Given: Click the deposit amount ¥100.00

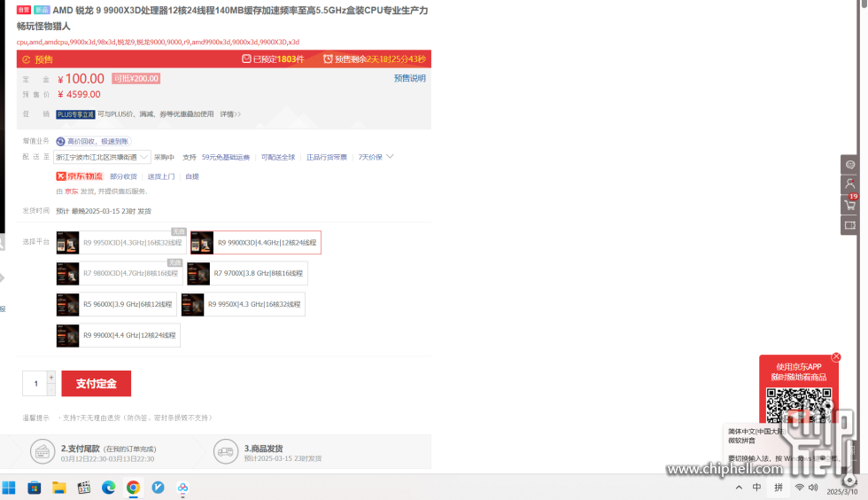Looking at the screenshot, I should [x=81, y=79].
